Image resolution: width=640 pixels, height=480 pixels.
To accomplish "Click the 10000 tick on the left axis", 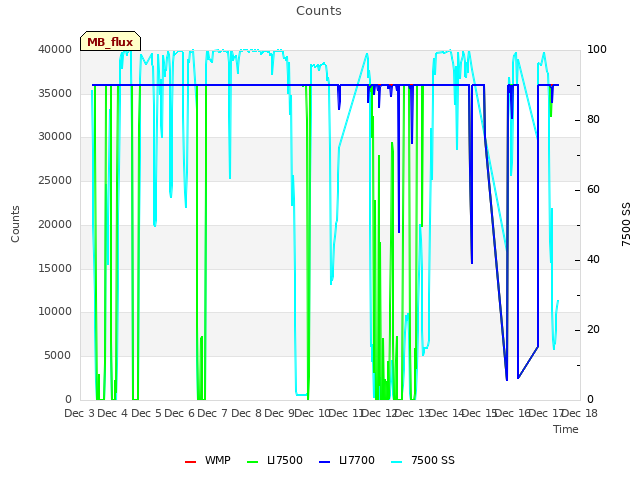I will (55, 312).
